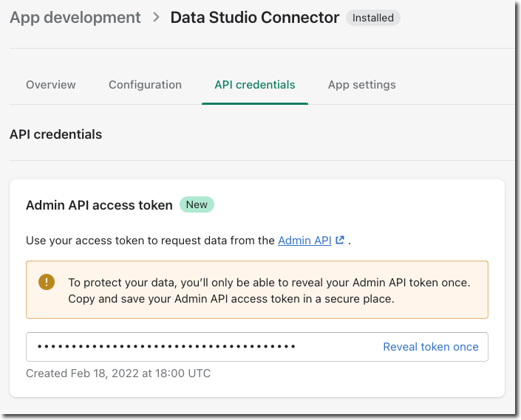Open the Overview tab
This screenshot has width=521, height=420.
(x=51, y=85)
